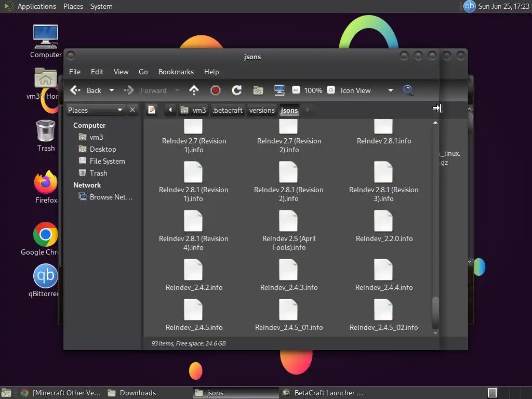This screenshot has width=532, height=399.
Task: Switch to BetaCraft Launcher in taskbar
Action: pos(323,393)
